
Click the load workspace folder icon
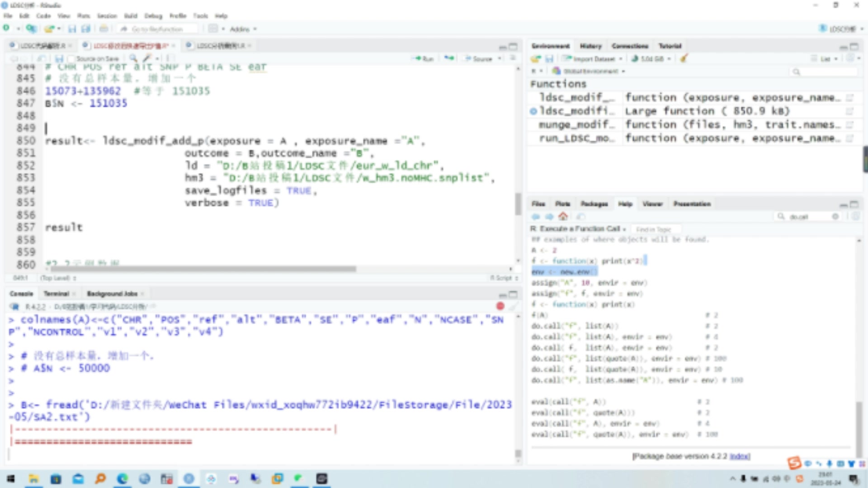tap(536, 59)
